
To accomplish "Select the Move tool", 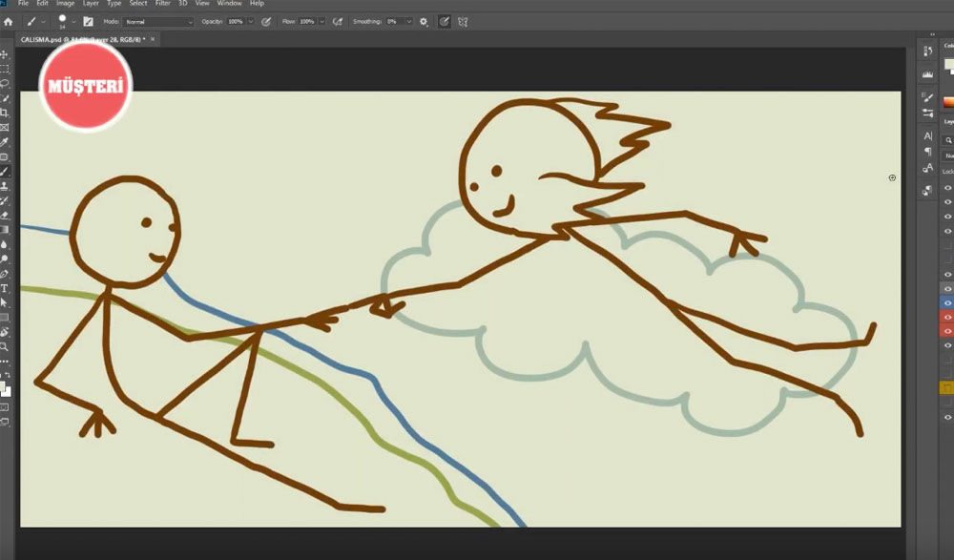I will point(4,54).
